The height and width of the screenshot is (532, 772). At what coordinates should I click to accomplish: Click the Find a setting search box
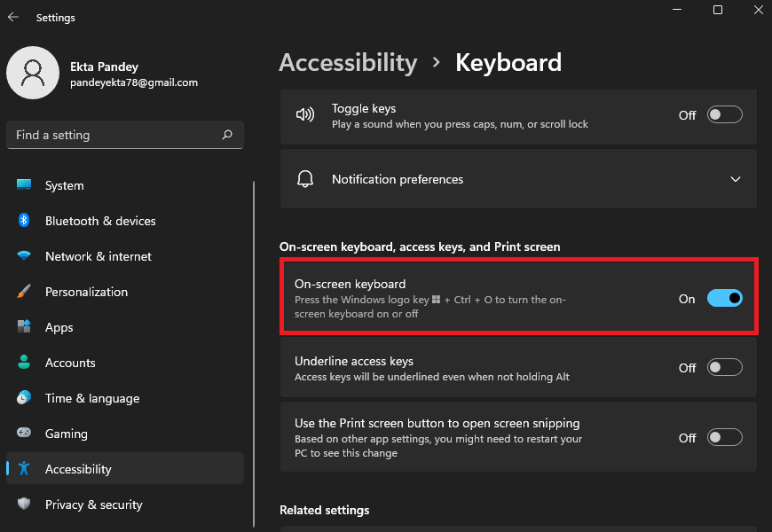115,135
